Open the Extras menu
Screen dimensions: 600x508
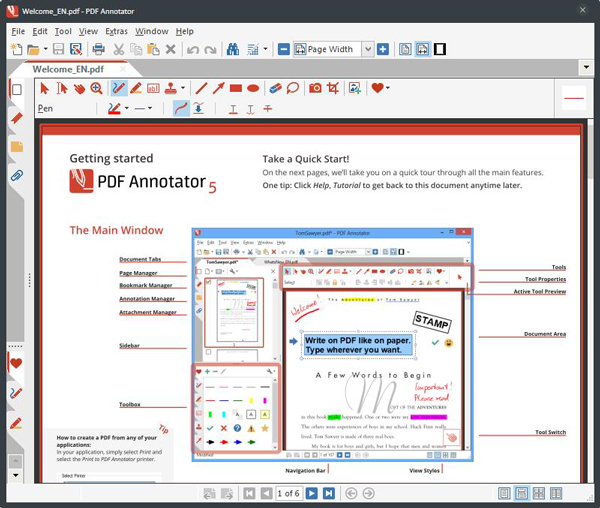coord(116,31)
